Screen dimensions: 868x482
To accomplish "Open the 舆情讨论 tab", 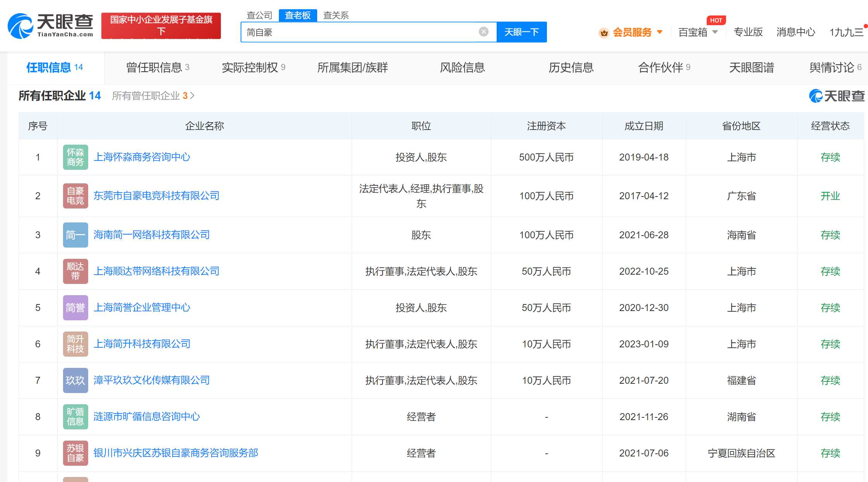I will click(836, 68).
